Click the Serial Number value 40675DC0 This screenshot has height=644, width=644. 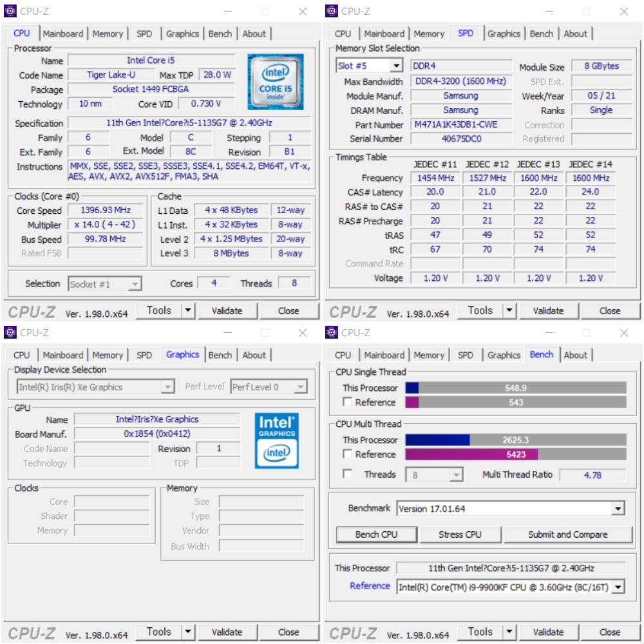(x=461, y=139)
